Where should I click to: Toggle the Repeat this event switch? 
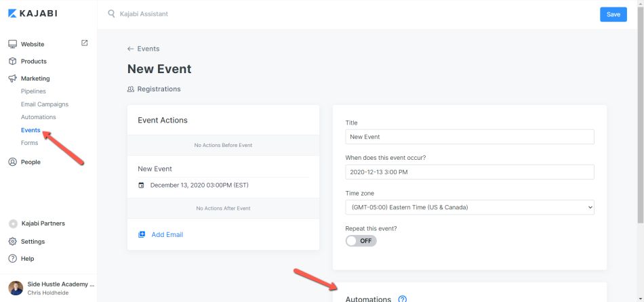pos(361,241)
